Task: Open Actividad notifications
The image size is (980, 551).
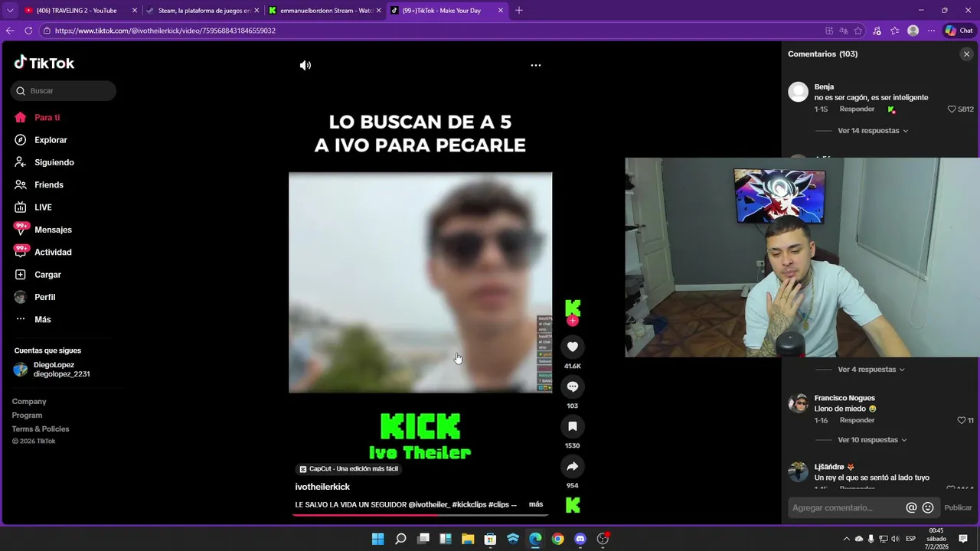Action: (x=53, y=252)
